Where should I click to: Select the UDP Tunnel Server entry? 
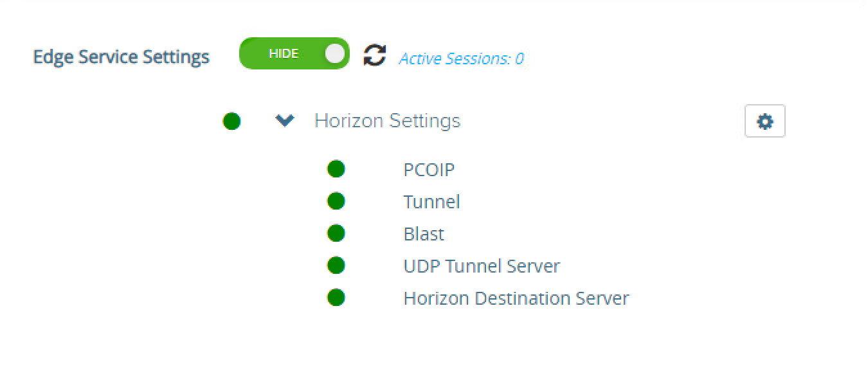pos(482,266)
